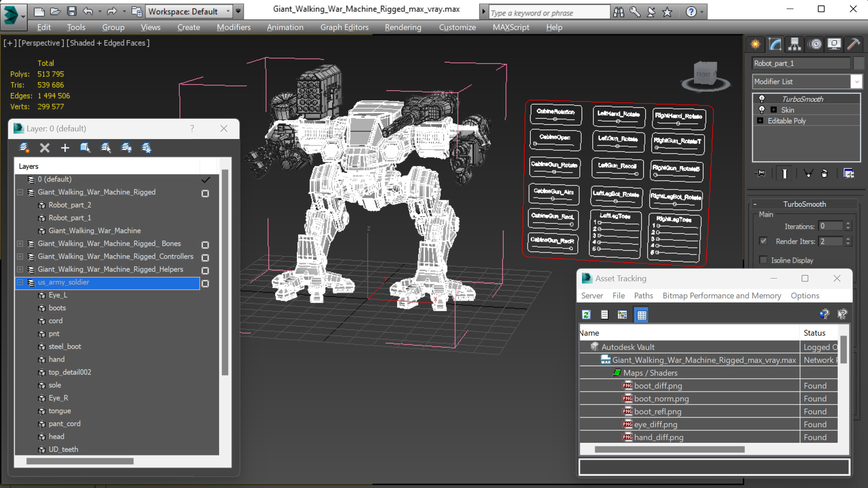
Task: Toggle TurboSmooth modifier lightbulb
Action: coord(762,98)
